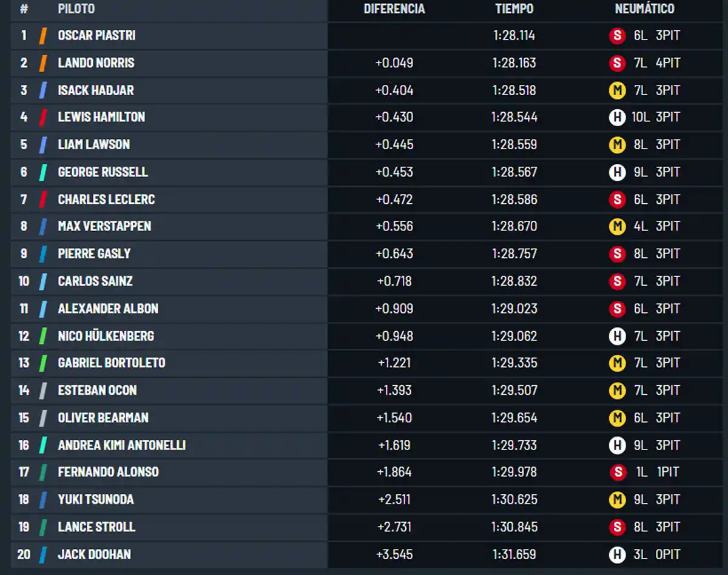This screenshot has width=728, height=575.
Task: Click Isack Hadjar's yellow medium tyre icon
Action: tap(617, 90)
